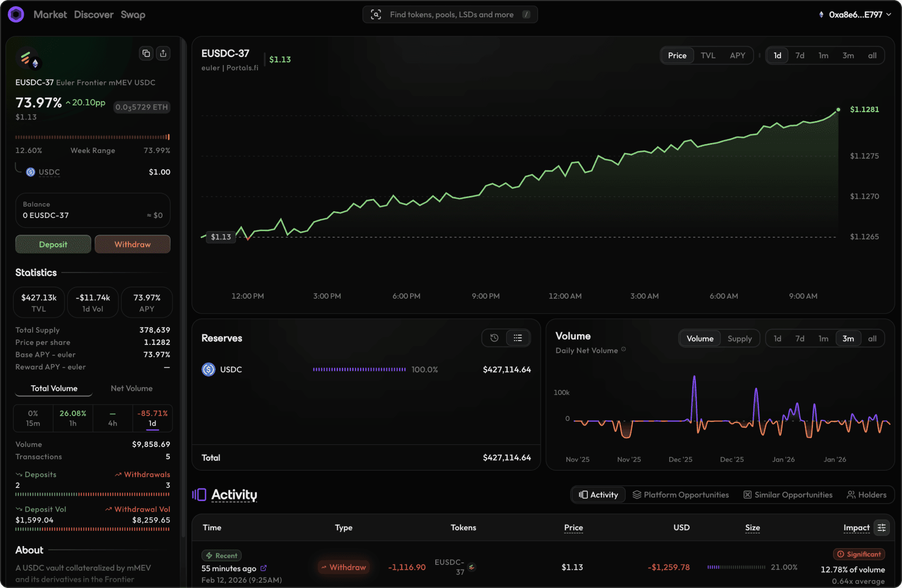Select the 15m volume change period
The height and width of the screenshot is (588, 902).
(33, 418)
